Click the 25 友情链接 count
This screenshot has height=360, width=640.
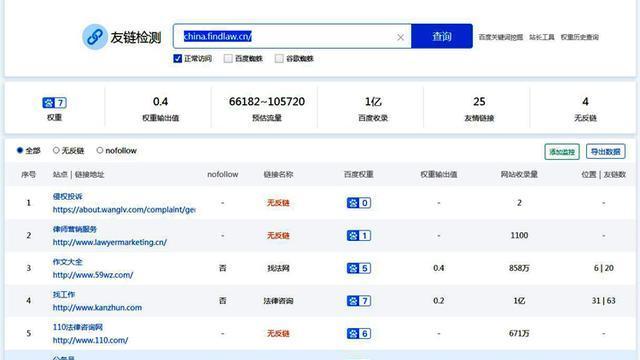[479, 101]
